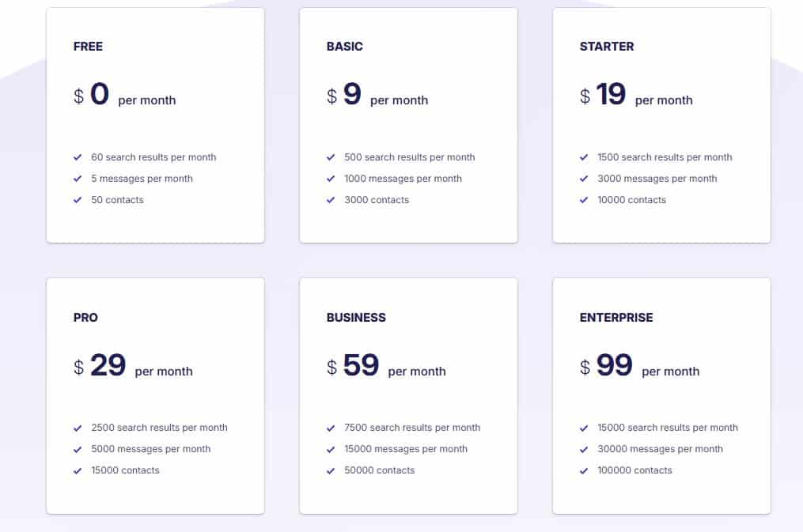Click the 7500 search results feature on Business

(412, 428)
